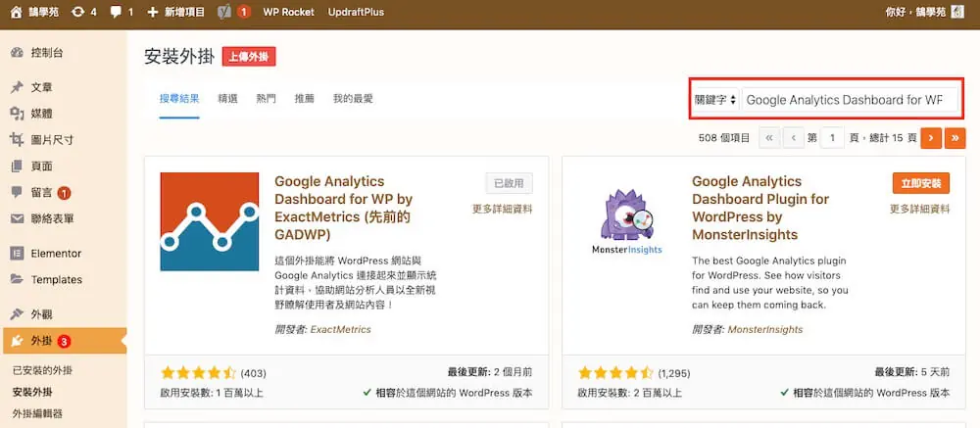980x428 pixels.
Task: Click the 最後更新: 2 個月前 text
Action: 490,372
